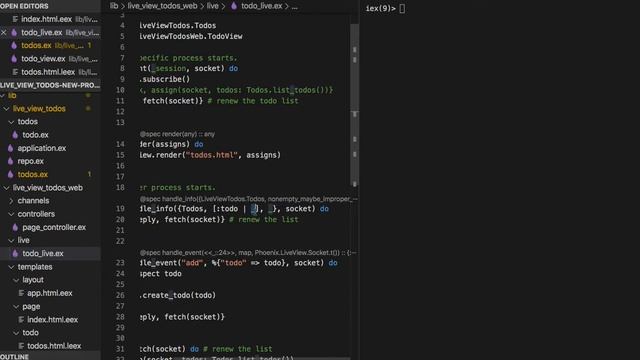This screenshot has width=640, height=360.
Task: Click todo_live.ex breadcrumb segment
Action: pyautogui.click(x=262, y=6)
